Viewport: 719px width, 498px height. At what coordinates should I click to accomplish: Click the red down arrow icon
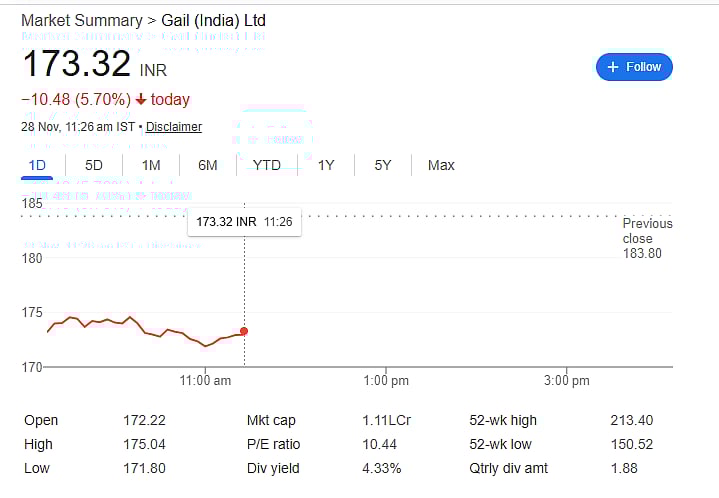(141, 100)
